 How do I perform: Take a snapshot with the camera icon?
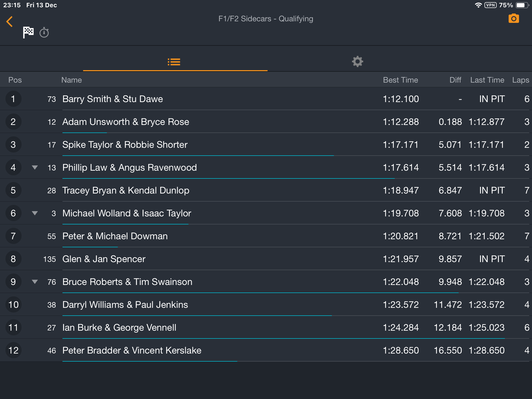pyautogui.click(x=514, y=18)
